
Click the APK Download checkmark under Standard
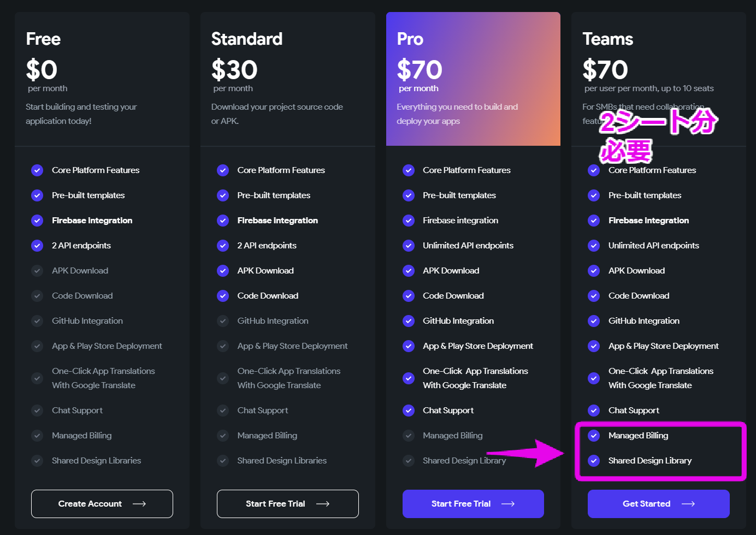coord(223,270)
